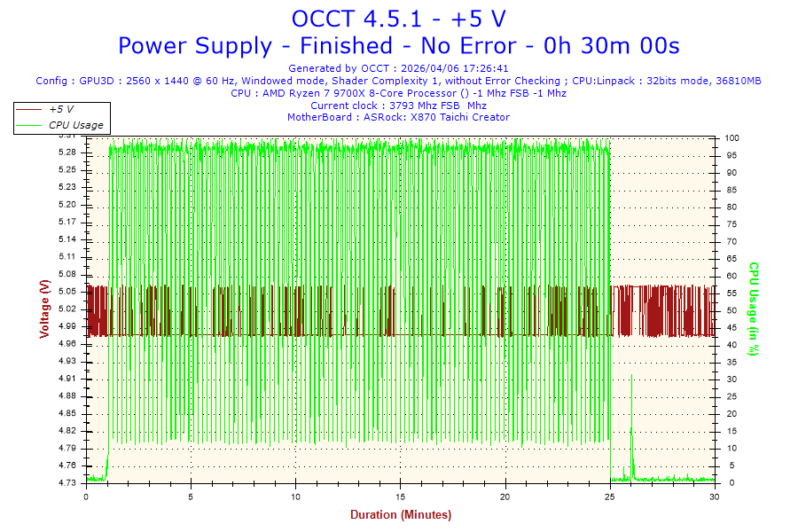The width and height of the screenshot is (798, 532).
Task: Click the Config GPU3D settings line
Action: click(398, 81)
